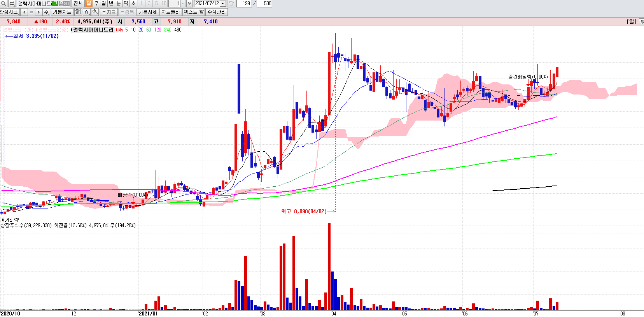Switch to yearly (년) chart

(x=111, y=4)
